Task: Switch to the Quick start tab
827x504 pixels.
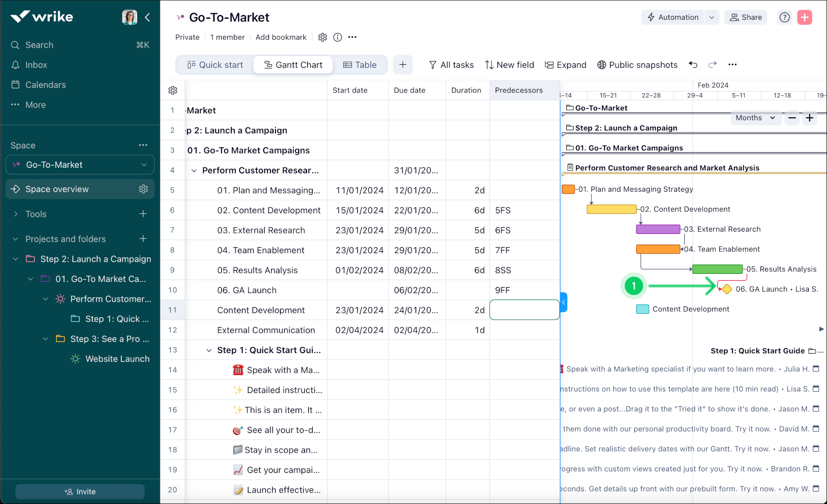Action: coord(214,65)
